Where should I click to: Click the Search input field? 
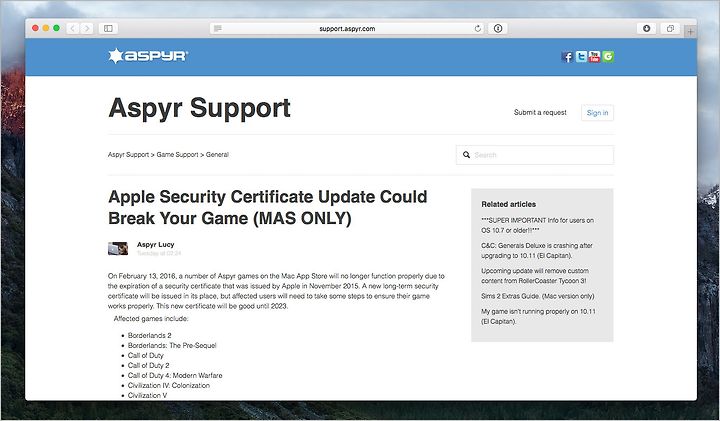tap(535, 155)
